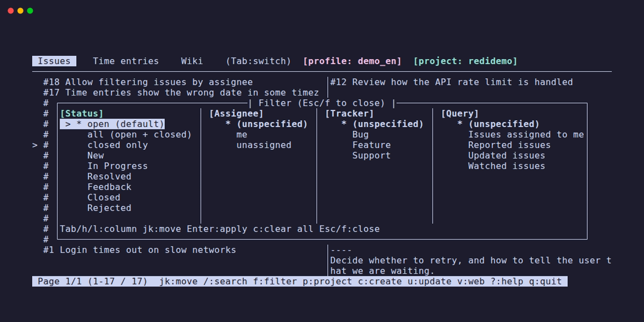The height and width of the screenshot is (322, 644).
Task: Choose 'Watched issues' query
Action: (507, 166)
